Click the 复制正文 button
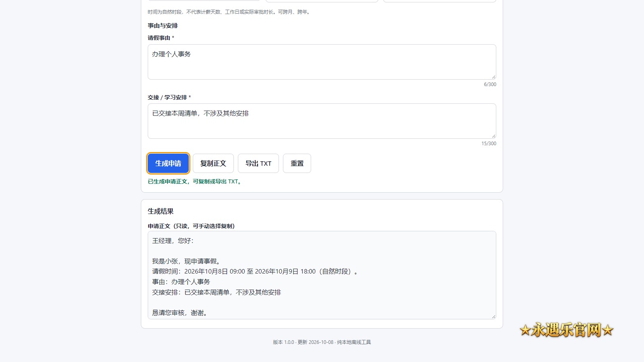The image size is (644, 362). (213, 163)
